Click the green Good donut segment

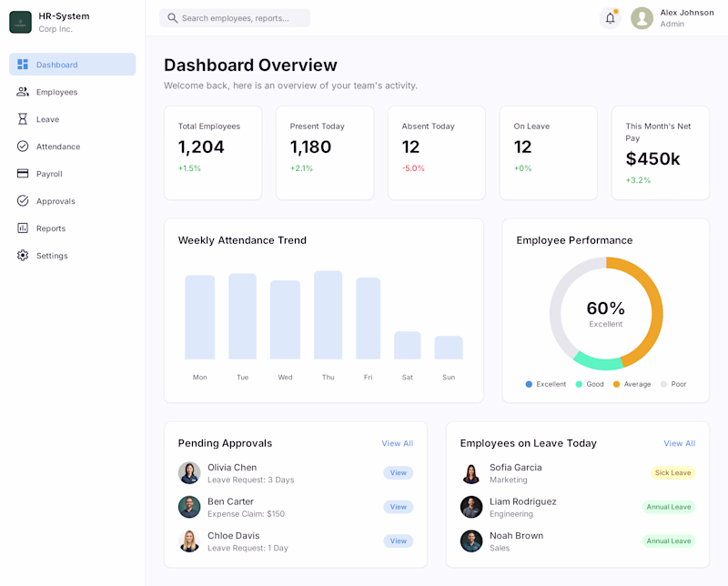tap(599, 363)
